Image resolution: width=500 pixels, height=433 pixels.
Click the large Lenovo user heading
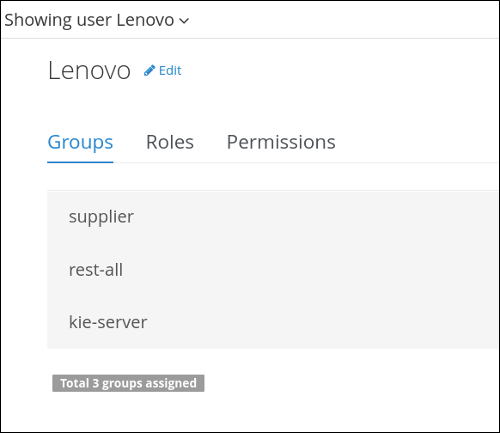point(89,70)
